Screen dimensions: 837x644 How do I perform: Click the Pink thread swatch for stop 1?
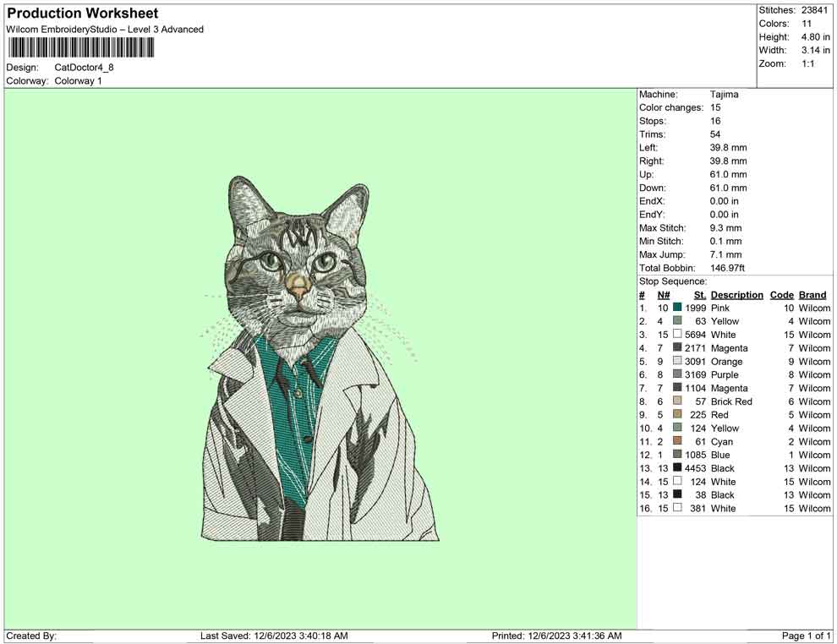point(676,308)
